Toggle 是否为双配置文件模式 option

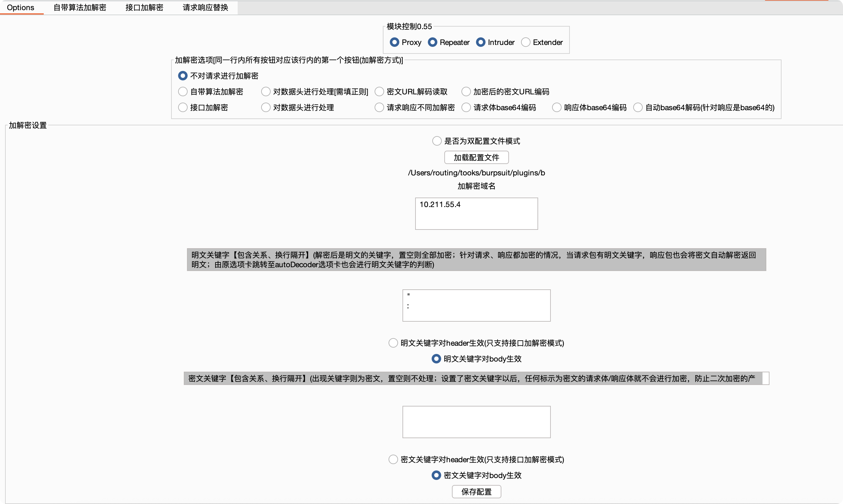(x=437, y=141)
